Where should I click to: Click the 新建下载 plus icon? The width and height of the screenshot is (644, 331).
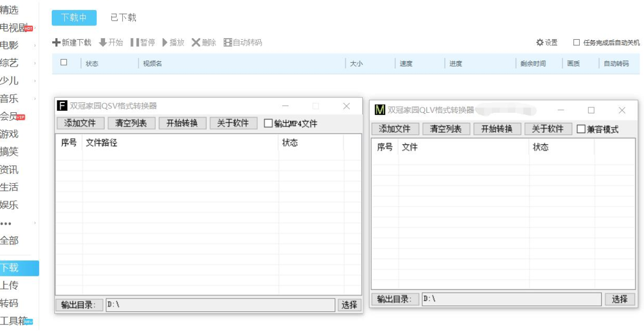56,43
